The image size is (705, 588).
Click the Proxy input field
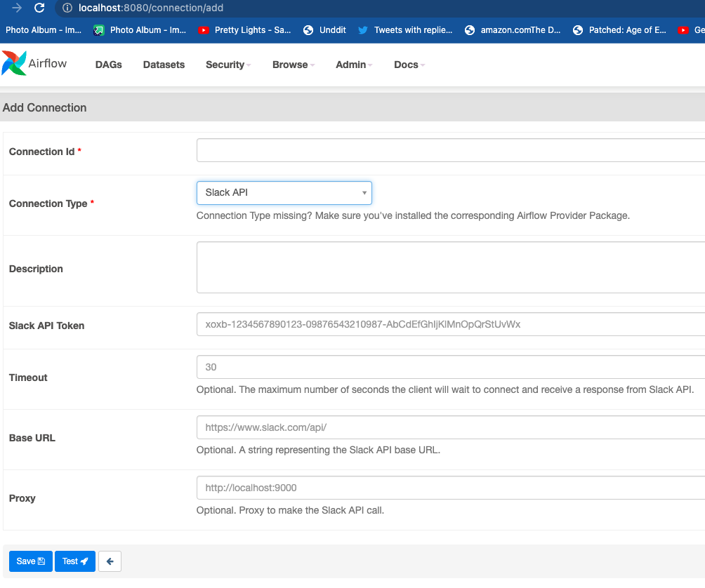click(x=451, y=488)
